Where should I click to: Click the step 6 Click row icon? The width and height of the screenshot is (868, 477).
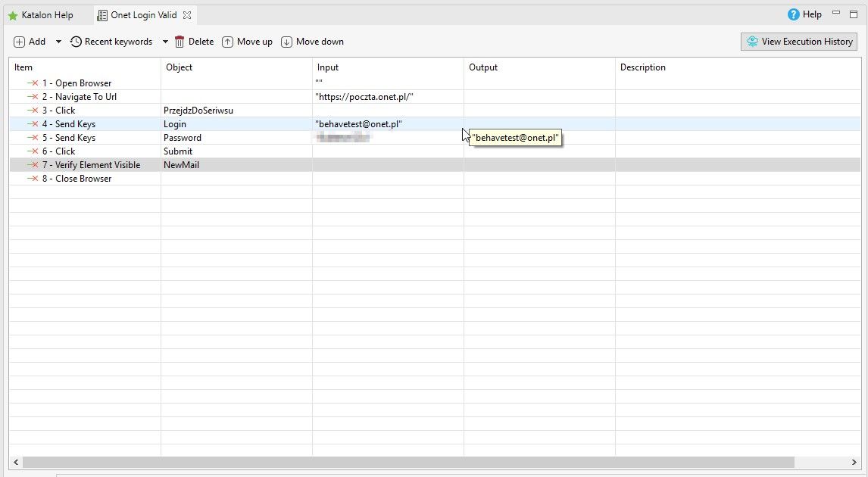click(x=33, y=151)
